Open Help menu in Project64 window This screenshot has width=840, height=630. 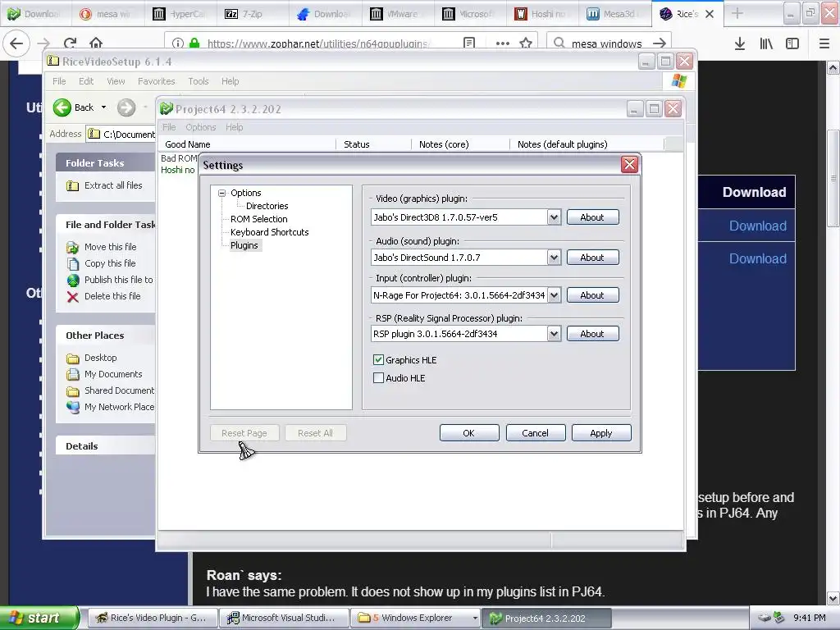pos(234,127)
